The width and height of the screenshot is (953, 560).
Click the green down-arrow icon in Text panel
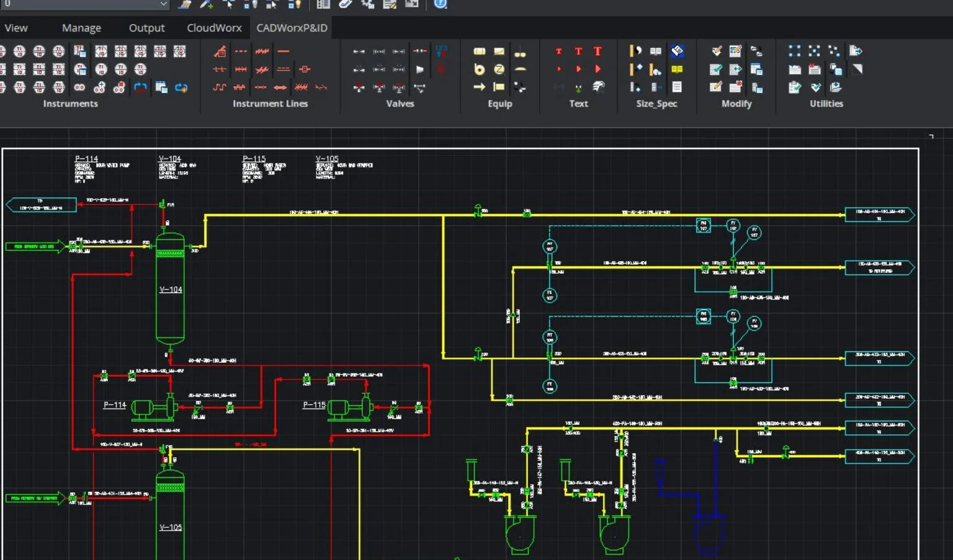pyautogui.click(x=578, y=88)
